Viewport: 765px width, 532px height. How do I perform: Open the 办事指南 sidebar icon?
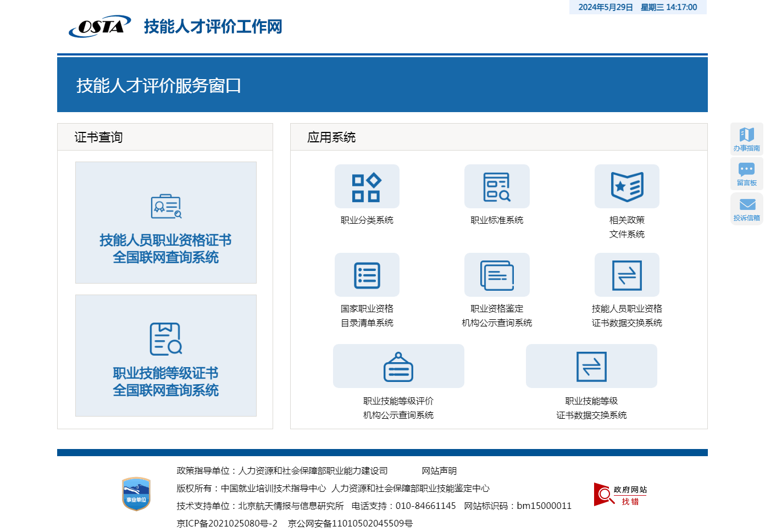tap(746, 138)
